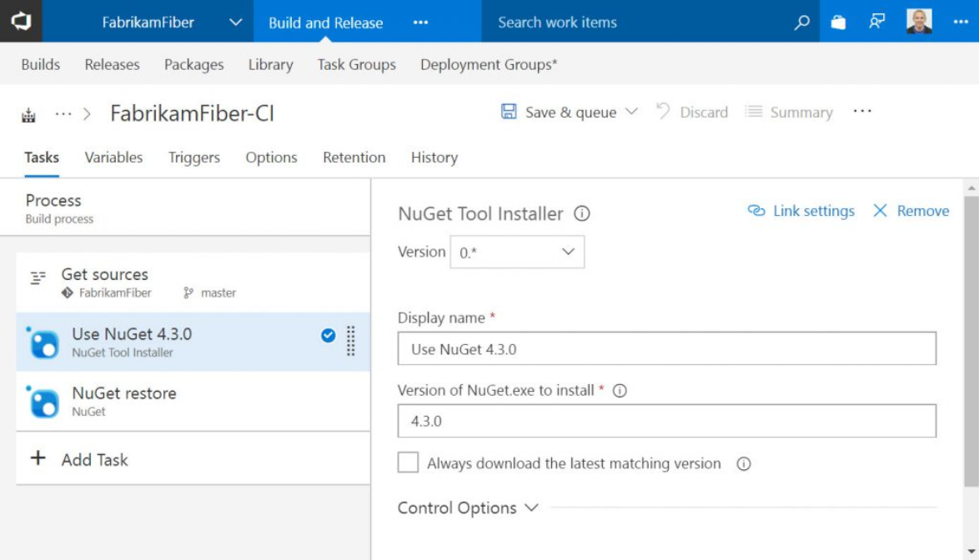Switch to the Triggers tab
Screen dimensions: 979x560
194,157
